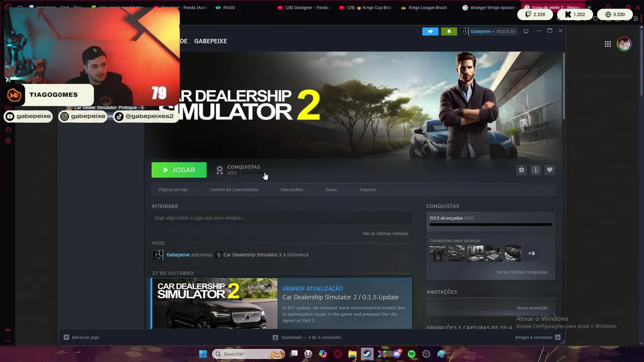Screen dimensions: 644x362
Task: Open Ver as últimas notícias link
Action: 385,233
